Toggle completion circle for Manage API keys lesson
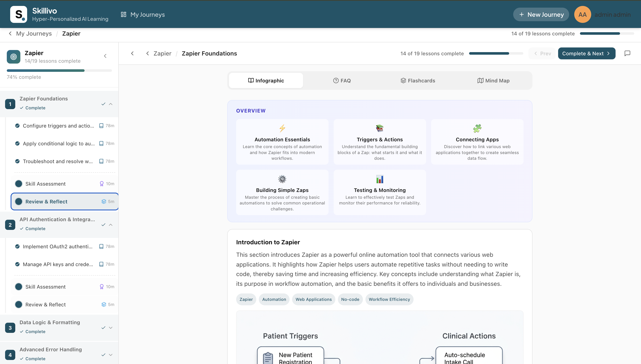This screenshot has width=641, height=364. click(17, 264)
